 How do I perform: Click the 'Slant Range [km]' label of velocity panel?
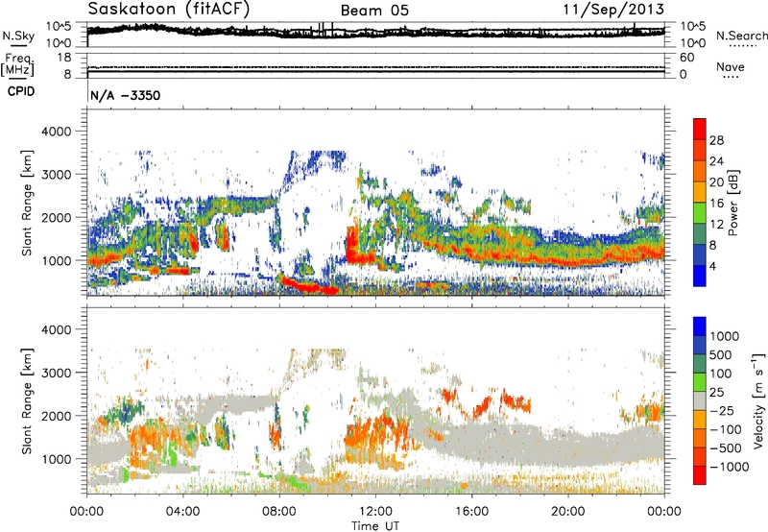click(x=27, y=401)
